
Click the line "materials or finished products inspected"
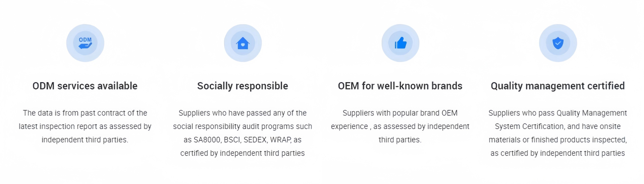tap(557, 140)
